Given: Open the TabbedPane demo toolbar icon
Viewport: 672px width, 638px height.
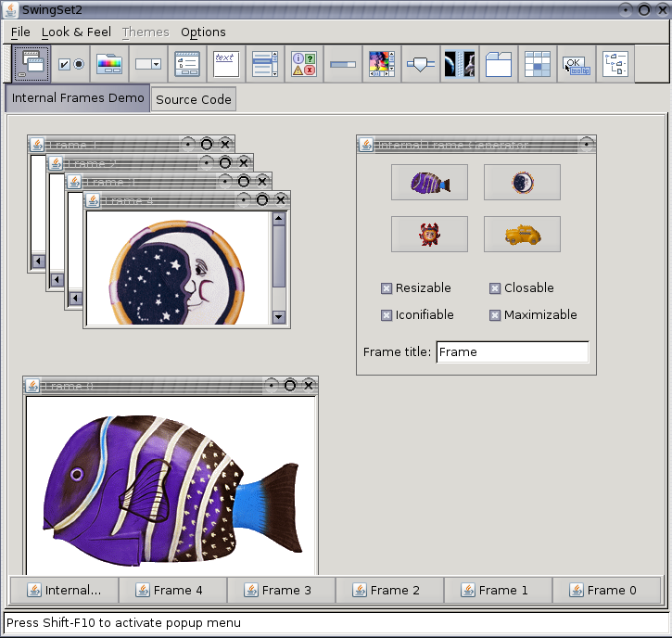Looking at the screenshot, I should pyautogui.click(x=499, y=64).
